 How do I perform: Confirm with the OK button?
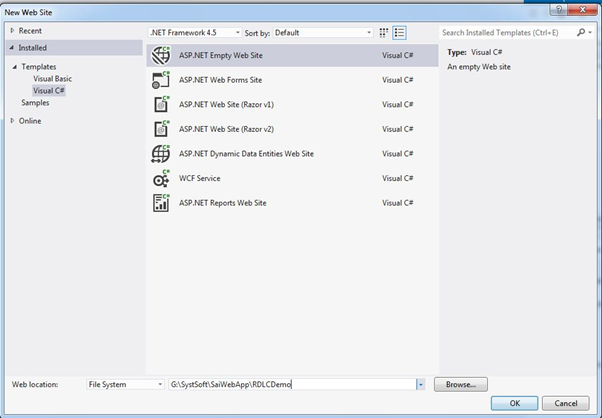(x=514, y=403)
